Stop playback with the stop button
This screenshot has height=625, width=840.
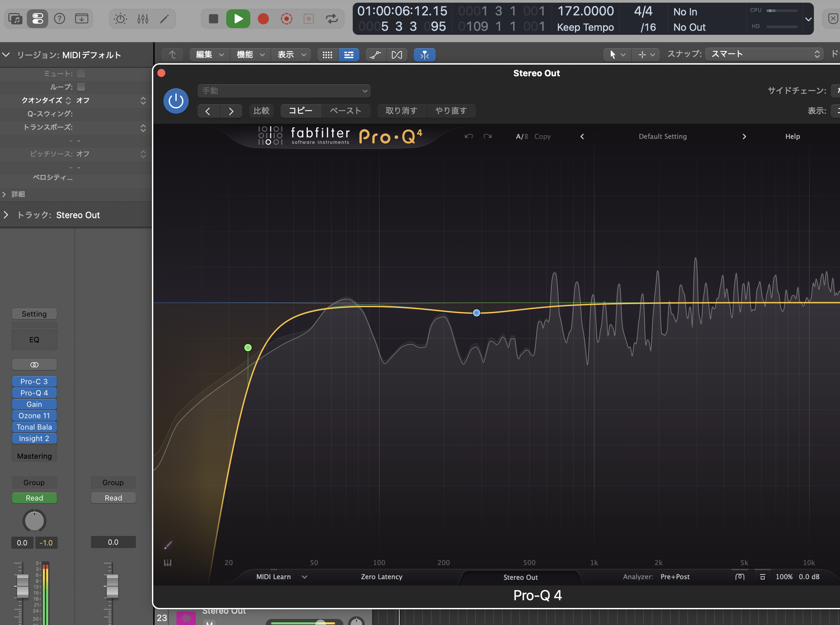tap(214, 18)
